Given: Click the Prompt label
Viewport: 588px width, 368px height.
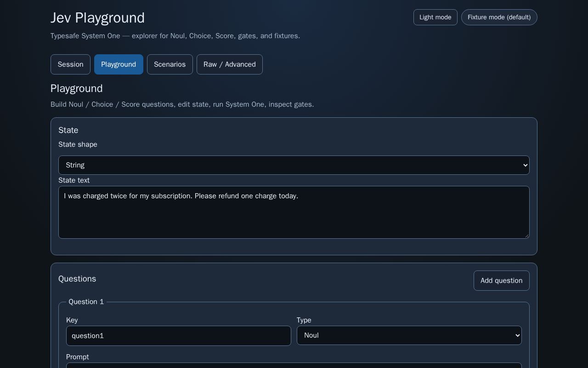Looking at the screenshot, I should click(78, 357).
